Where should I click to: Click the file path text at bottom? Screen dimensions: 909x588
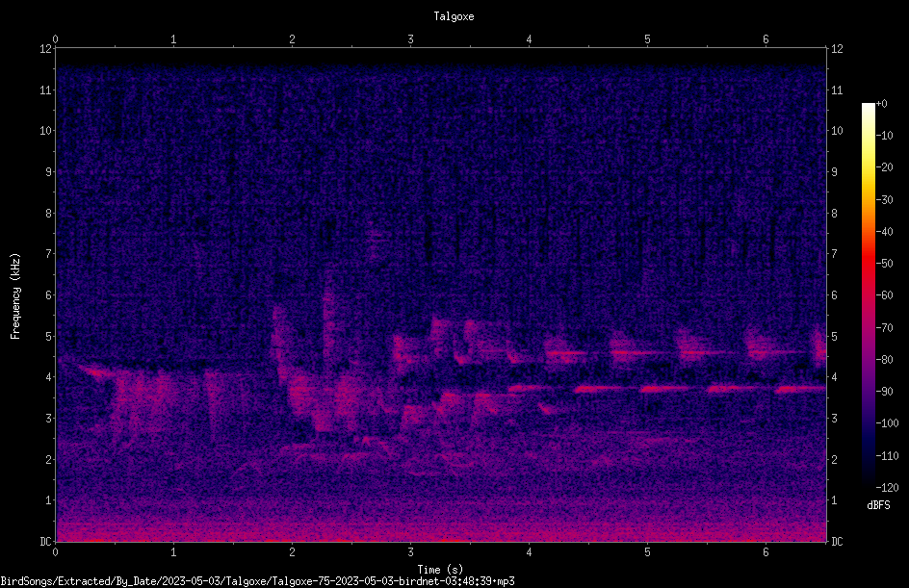coord(257,581)
